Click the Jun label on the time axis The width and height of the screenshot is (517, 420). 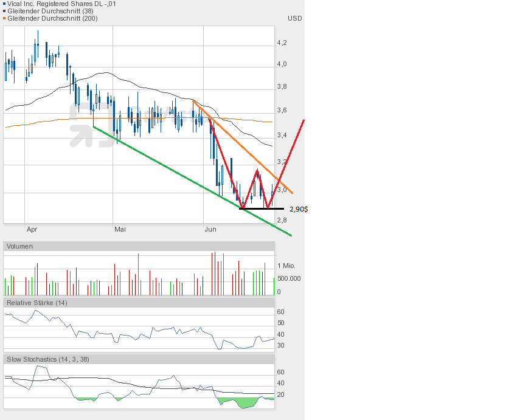point(210,229)
